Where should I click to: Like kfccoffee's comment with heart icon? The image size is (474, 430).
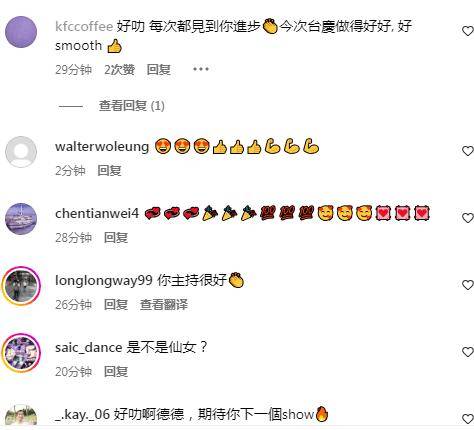[468, 31]
